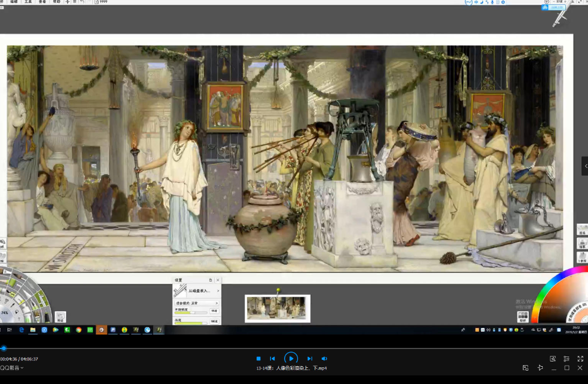Select the paint bucket tool on wheel

(17, 311)
